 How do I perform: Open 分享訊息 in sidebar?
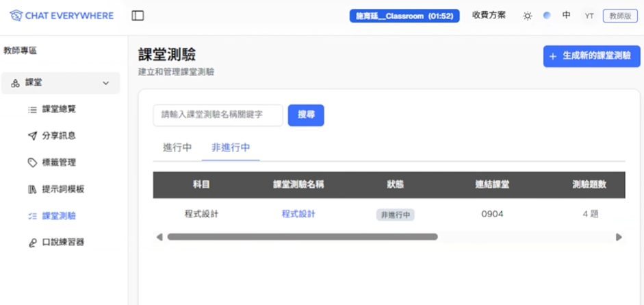point(59,136)
